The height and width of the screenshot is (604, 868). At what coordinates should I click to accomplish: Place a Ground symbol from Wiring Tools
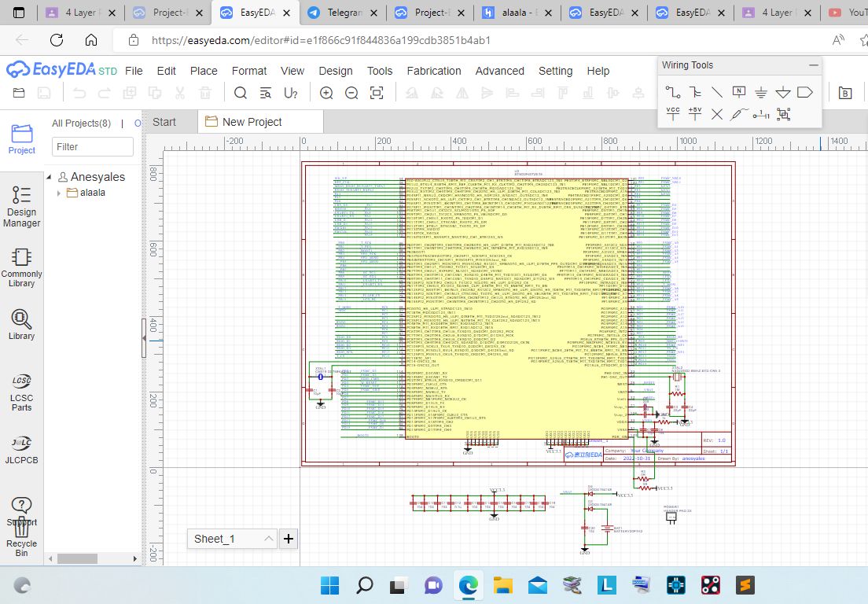pos(761,92)
